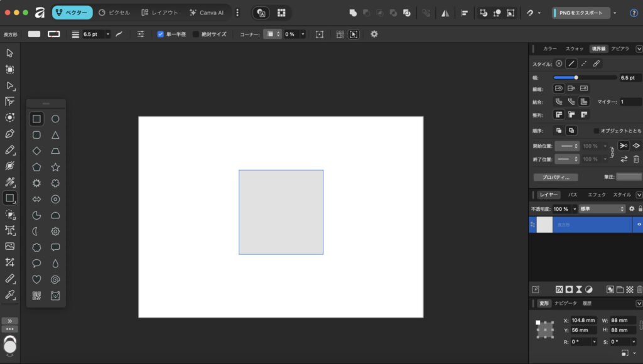Open the カラー panel tab
The height and width of the screenshot is (364, 643).
549,48
